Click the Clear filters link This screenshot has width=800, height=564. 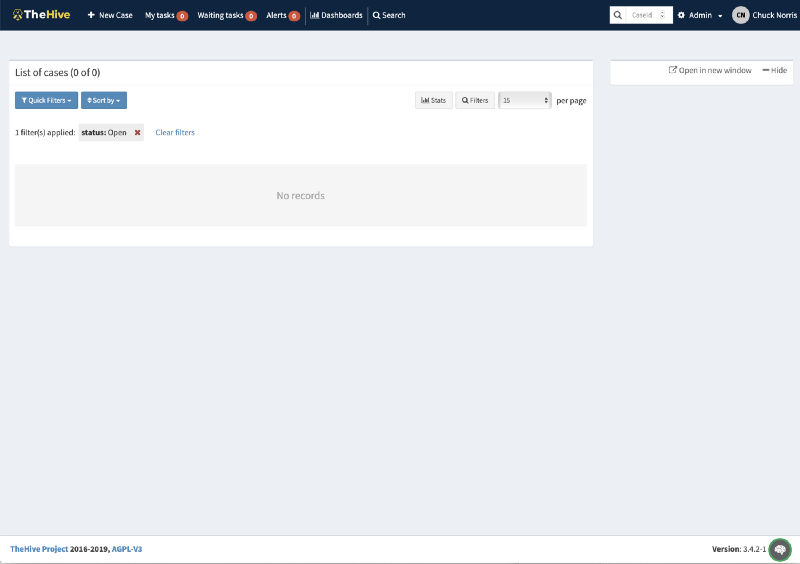pyautogui.click(x=175, y=133)
